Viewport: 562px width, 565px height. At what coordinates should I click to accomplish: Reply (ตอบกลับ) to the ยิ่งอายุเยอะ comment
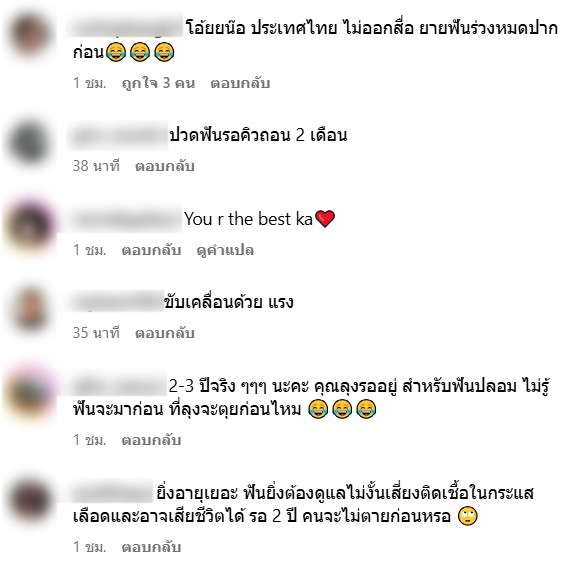151,547
